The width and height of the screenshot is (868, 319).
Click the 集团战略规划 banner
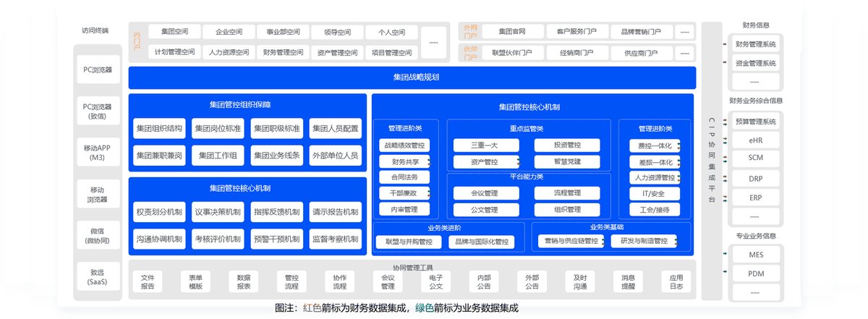tap(412, 77)
